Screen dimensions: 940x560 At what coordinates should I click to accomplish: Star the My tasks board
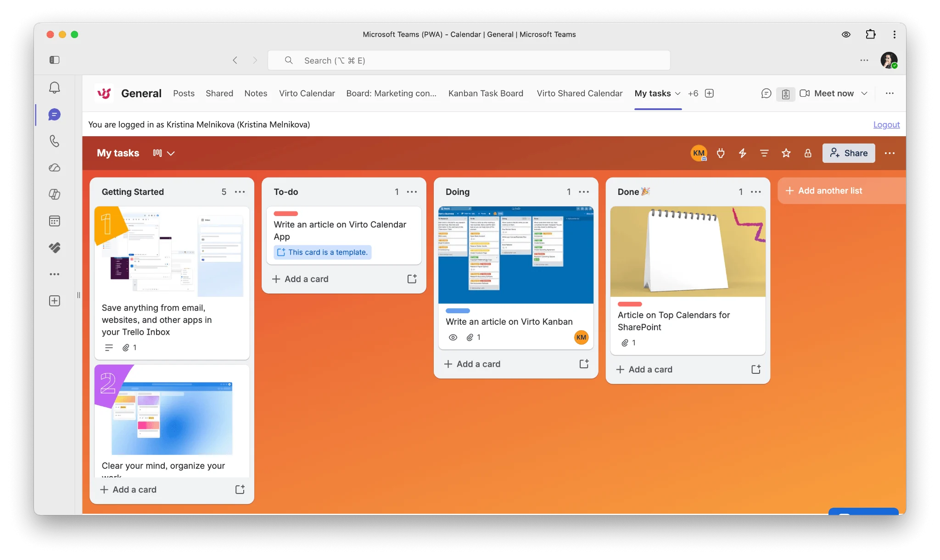point(786,153)
